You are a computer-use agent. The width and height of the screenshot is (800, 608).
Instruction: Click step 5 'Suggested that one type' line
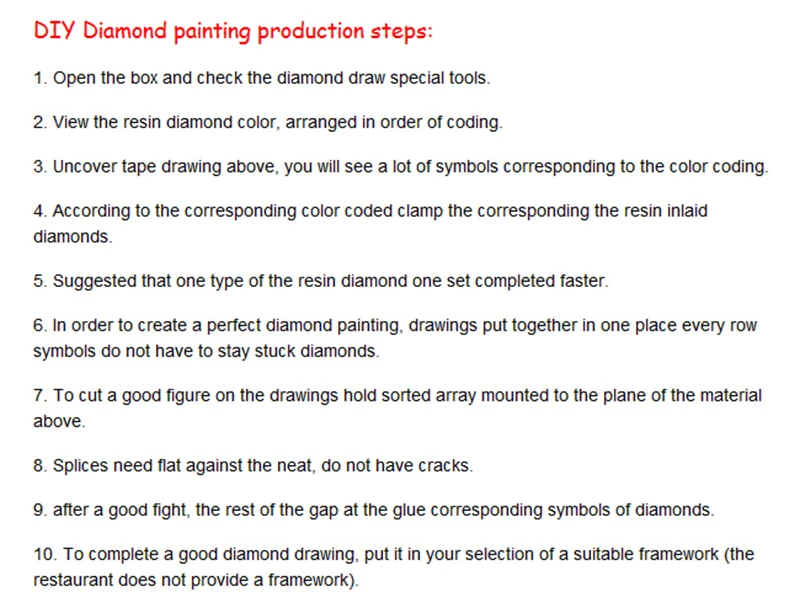coord(321,281)
